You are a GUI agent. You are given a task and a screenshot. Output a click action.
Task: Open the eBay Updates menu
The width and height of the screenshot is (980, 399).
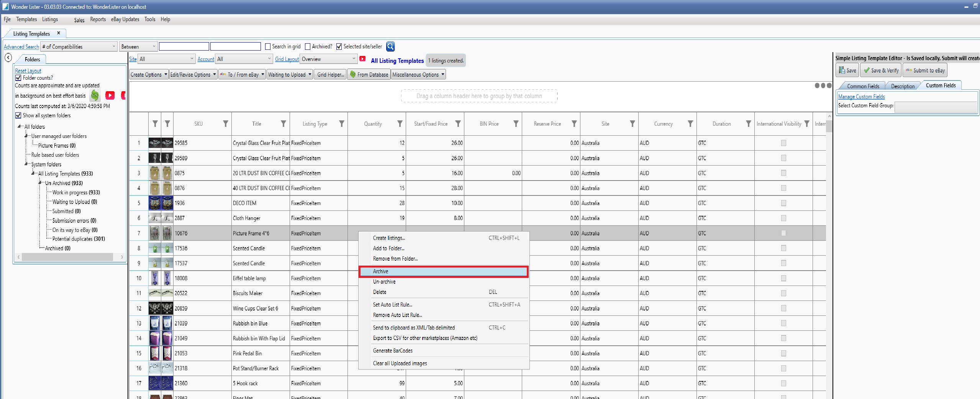pos(125,19)
